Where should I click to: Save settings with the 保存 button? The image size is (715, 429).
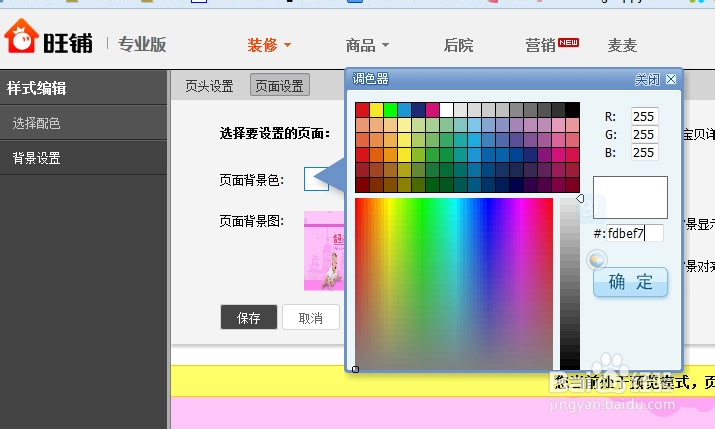pos(249,317)
